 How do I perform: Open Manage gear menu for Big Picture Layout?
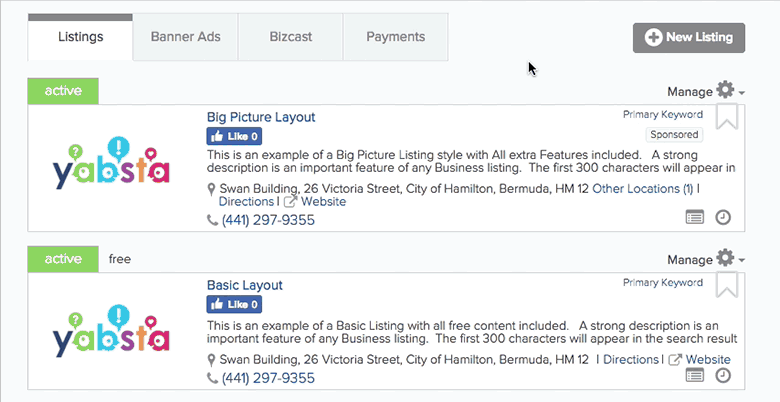tap(705, 91)
